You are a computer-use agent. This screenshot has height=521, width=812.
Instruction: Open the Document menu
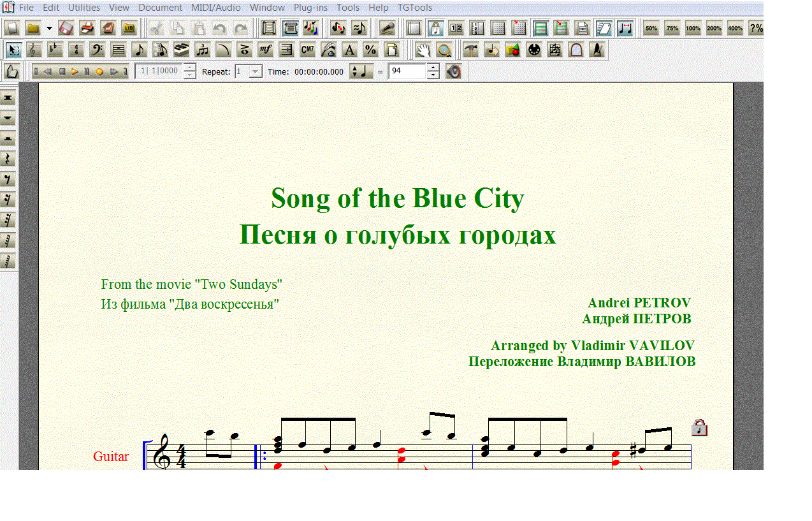tap(160, 8)
